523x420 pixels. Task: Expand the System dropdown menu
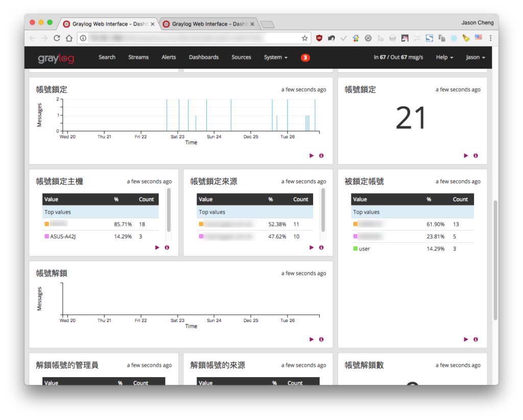[x=275, y=57]
